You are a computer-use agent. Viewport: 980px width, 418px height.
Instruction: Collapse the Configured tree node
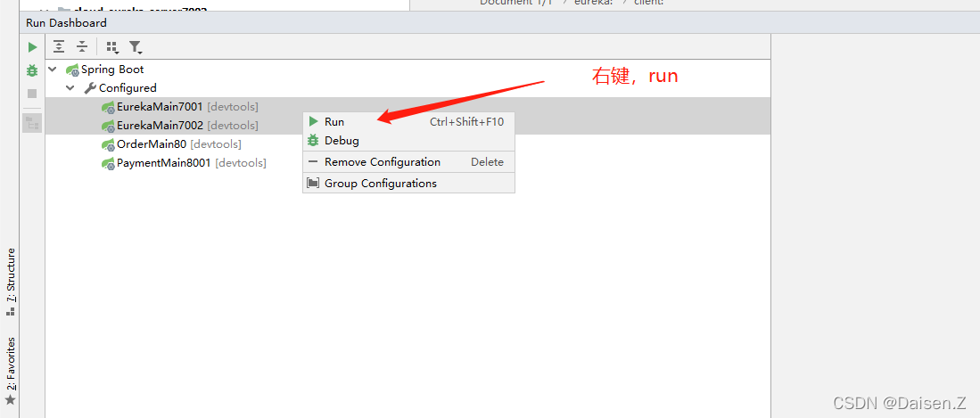[x=70, y=87]
